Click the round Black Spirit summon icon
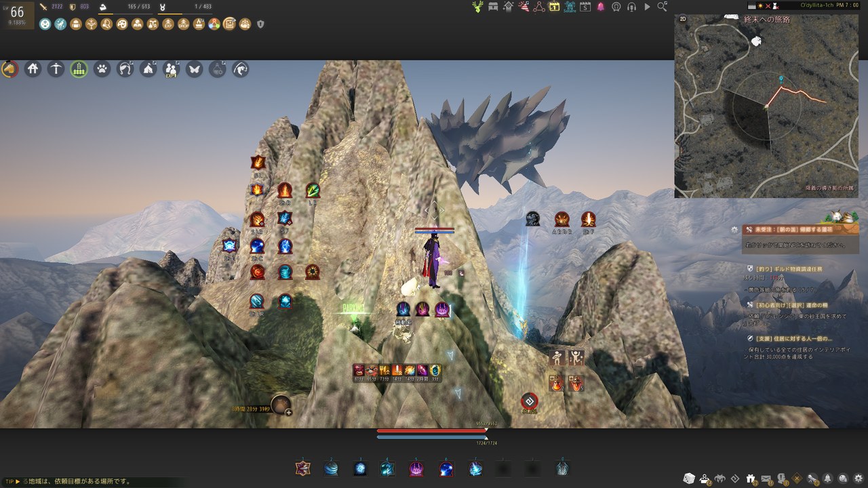The width and height of the screenshot is (868, 488). [x=281, y=405]
